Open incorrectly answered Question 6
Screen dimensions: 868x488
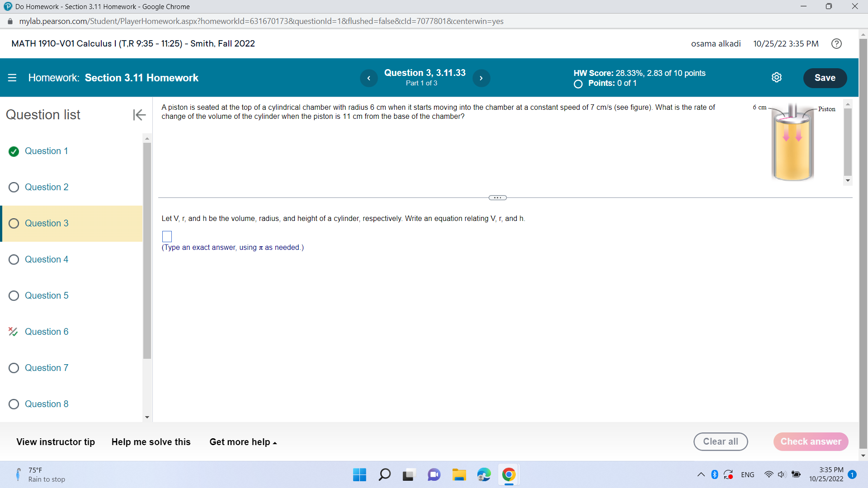click(x=47, y=332)
